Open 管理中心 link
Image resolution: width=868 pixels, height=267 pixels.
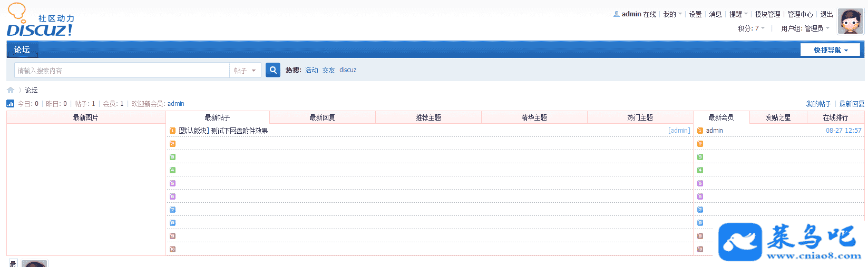[x=800, y=14]
